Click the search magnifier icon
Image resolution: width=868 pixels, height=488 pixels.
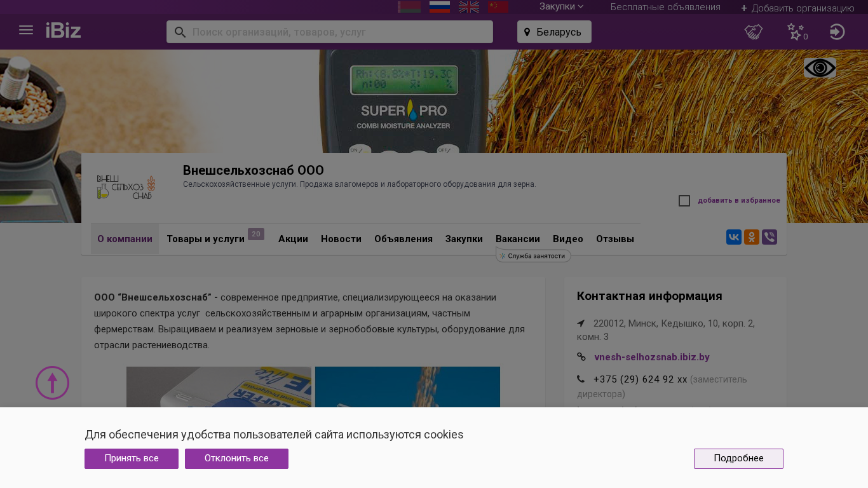coord(180,32)
